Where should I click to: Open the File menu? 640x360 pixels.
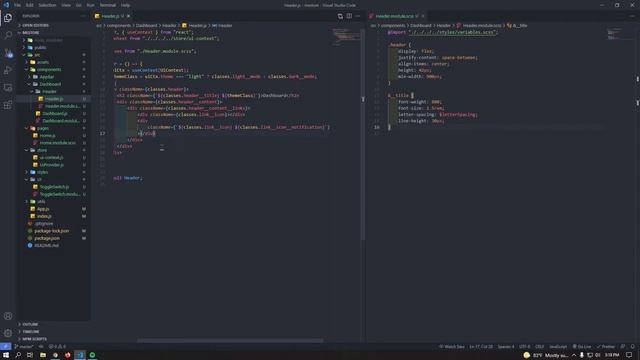(18, 5)
